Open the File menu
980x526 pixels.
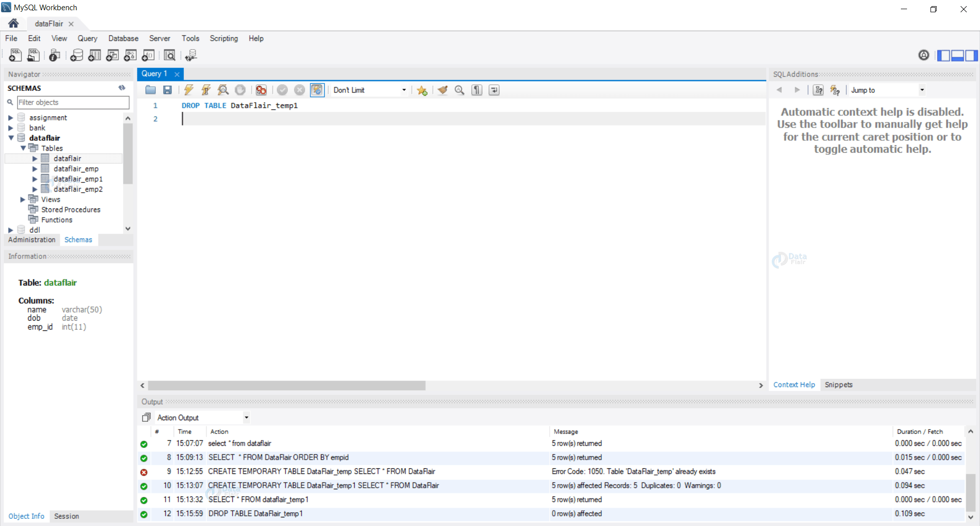(11, 38)
